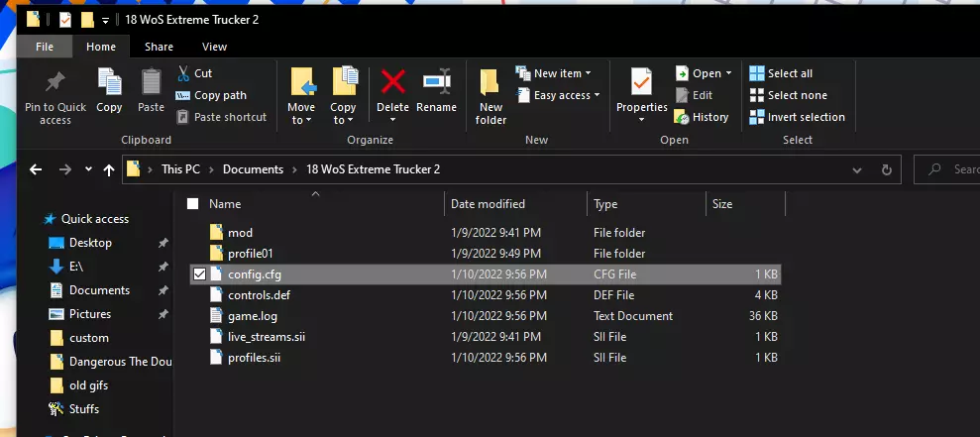The image size is (980, 437).
Task: Select the live_streams.sii file name
Action: click(267, 336)
